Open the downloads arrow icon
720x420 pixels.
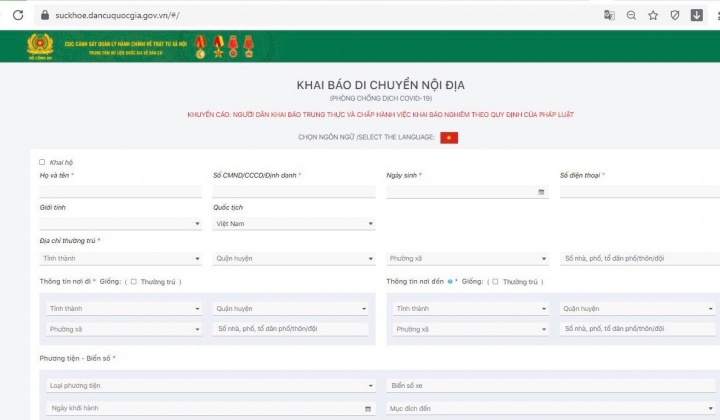(697, 15)
